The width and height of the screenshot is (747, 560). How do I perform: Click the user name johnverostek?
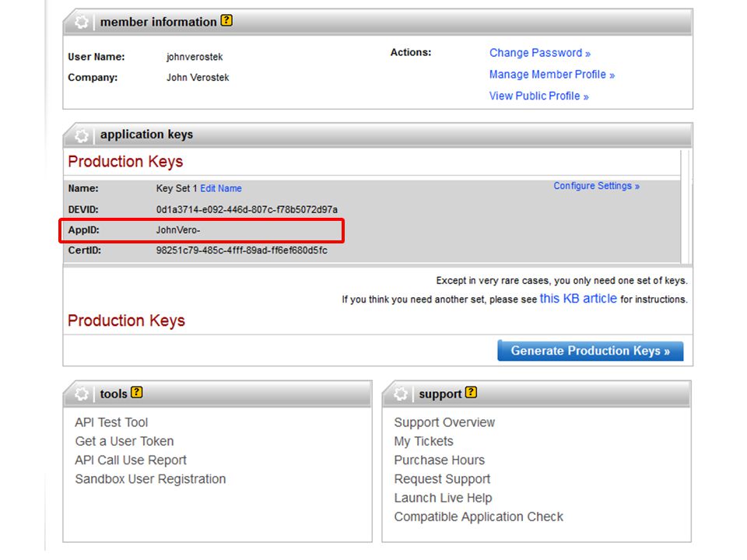(195, 57)
